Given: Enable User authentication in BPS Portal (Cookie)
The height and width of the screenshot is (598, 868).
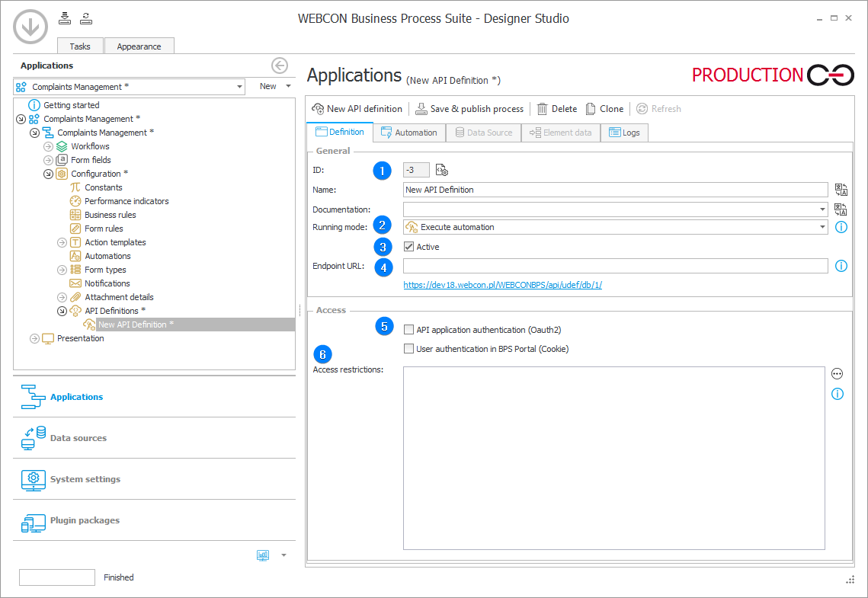Looking at the screenshot, I should 408,349.
